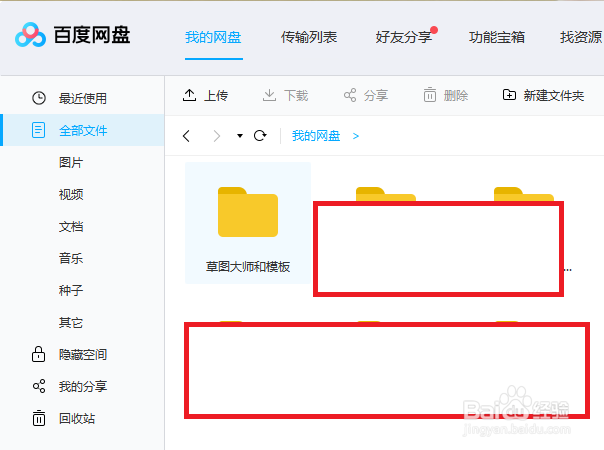Click the 下载 toolbar label
The width and height of the screenshot is (604, 450).
[x=296, y=96]
